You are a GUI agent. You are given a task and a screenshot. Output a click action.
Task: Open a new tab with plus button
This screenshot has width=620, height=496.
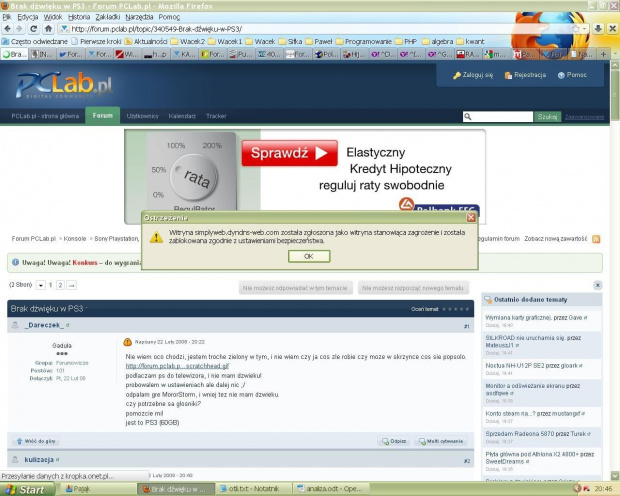(x=603, y=54)
